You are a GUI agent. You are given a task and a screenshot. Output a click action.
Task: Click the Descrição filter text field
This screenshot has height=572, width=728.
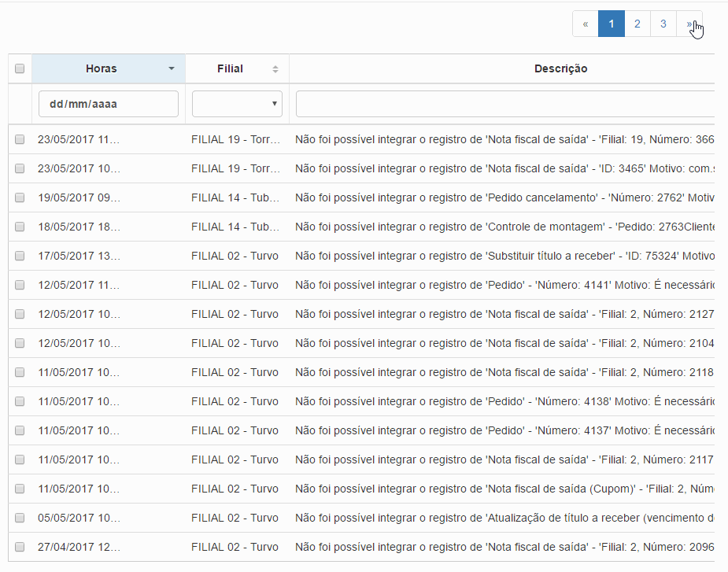[504, 104]
